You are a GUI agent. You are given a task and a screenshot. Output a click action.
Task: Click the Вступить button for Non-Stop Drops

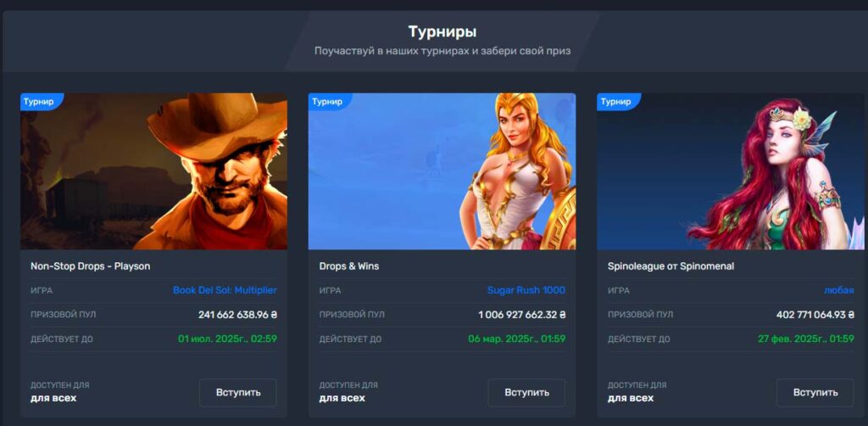coord(238,393)
